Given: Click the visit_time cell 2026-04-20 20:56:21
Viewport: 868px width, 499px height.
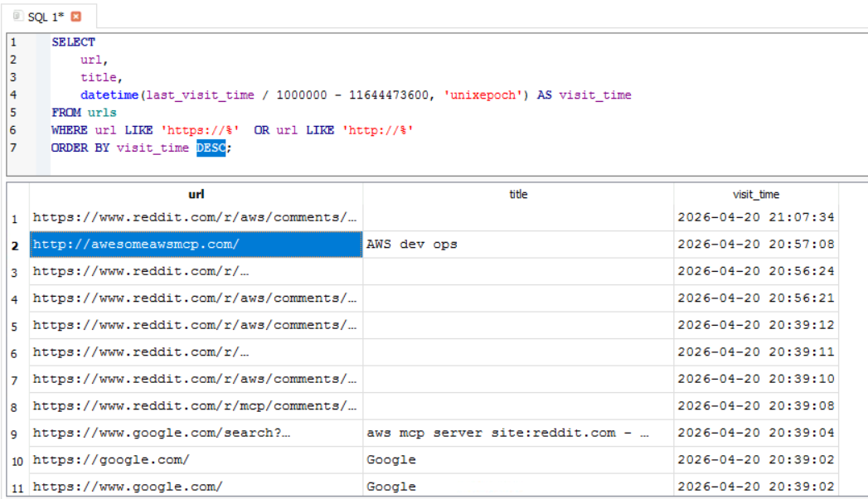Looking at the screenshot, I should coord(755,298).
